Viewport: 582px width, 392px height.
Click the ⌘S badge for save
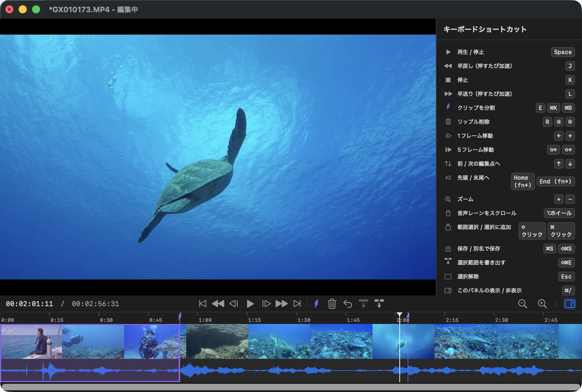pos(550,249)
